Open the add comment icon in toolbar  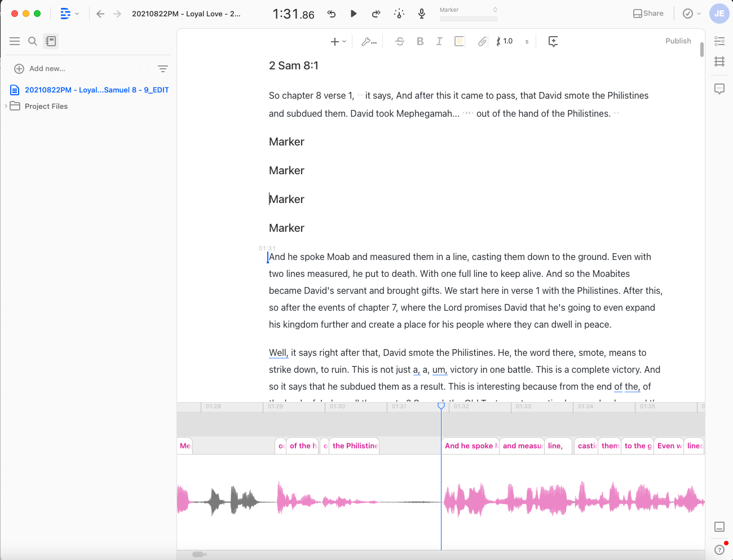[553, 41]
